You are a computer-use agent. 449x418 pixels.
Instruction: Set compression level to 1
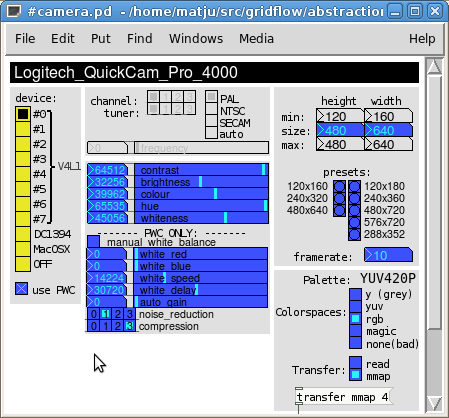click(x=106, y=326)
